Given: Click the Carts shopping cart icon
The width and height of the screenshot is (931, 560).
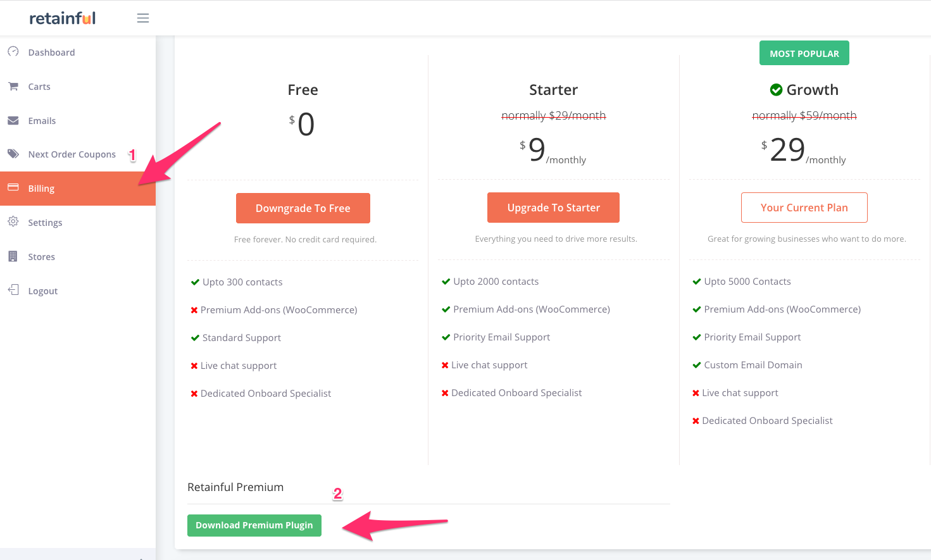Looking at the screenshot, I should click(x=13, y=86).
